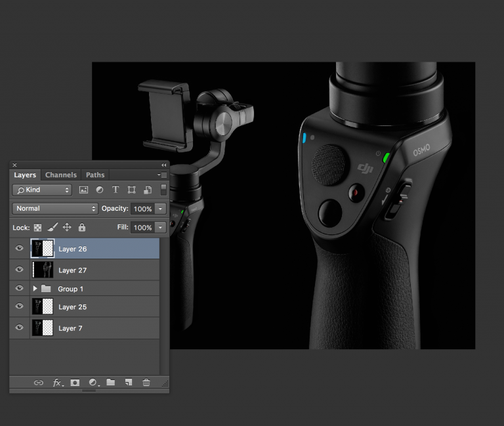Collapse panel with double arrows icon

pyautogui.click(x=164, y=165)
